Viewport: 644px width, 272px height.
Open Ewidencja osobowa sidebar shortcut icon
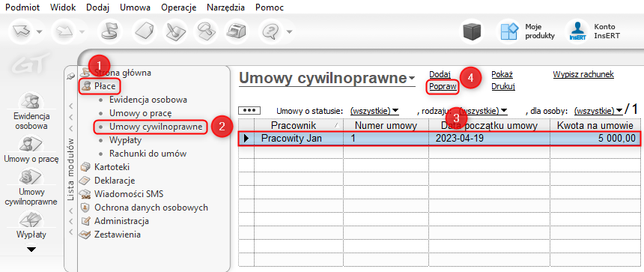[31, 101]
